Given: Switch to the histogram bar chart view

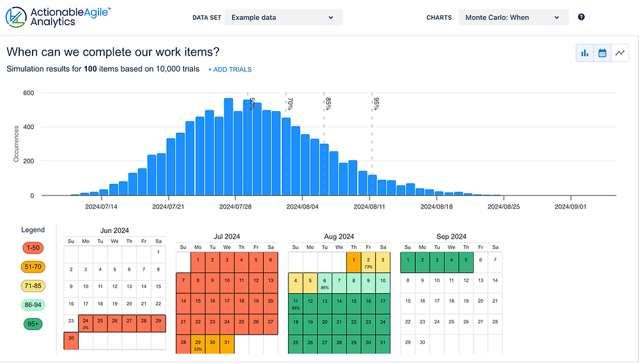Looking at the screenshot, I should pos(585,53).
